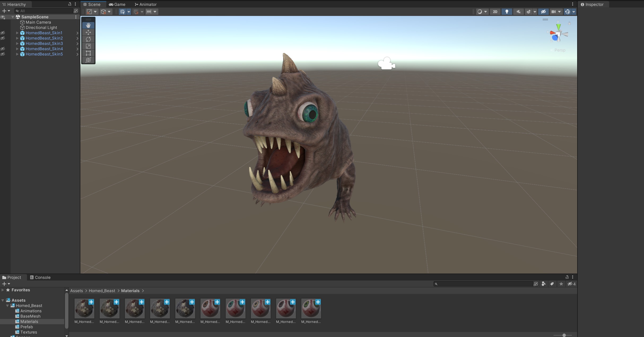Click Assets in the breadcrumb path
The height and width of the screenshot is (337, 644).
[x=77, y=291]
